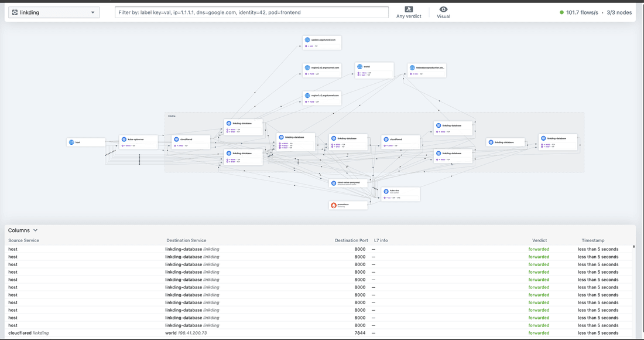The image size is (644, 340).
Task: Open the Any verdict filter
Action: (408, 12)
